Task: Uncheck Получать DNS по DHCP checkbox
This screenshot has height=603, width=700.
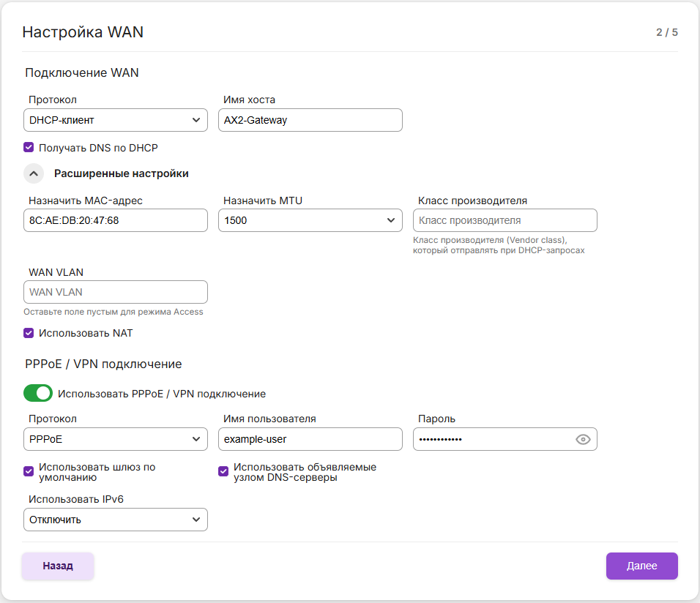Action: point(29,147)
